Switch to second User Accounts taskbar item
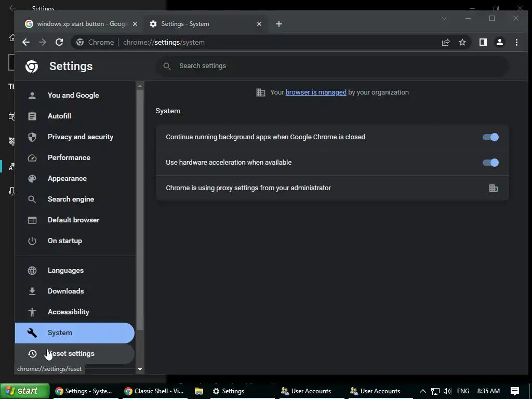 (x=381, y=391)
